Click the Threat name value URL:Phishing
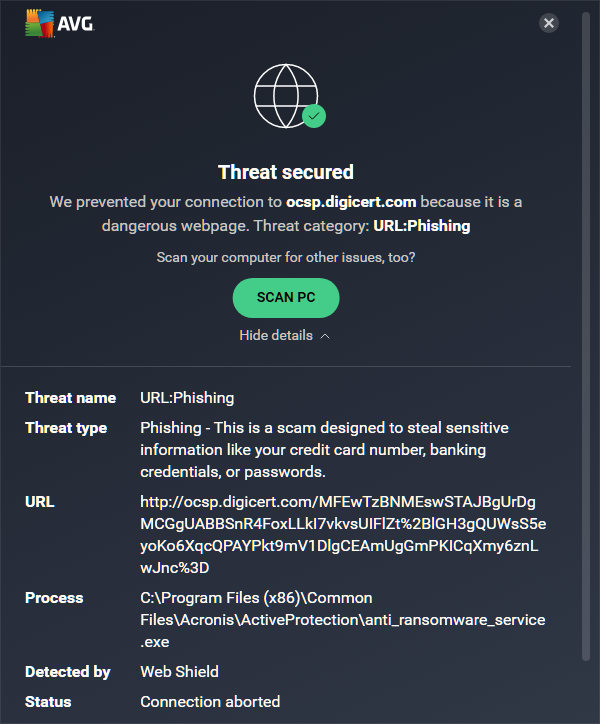The image size is (600, 724). tap(187, 398)
